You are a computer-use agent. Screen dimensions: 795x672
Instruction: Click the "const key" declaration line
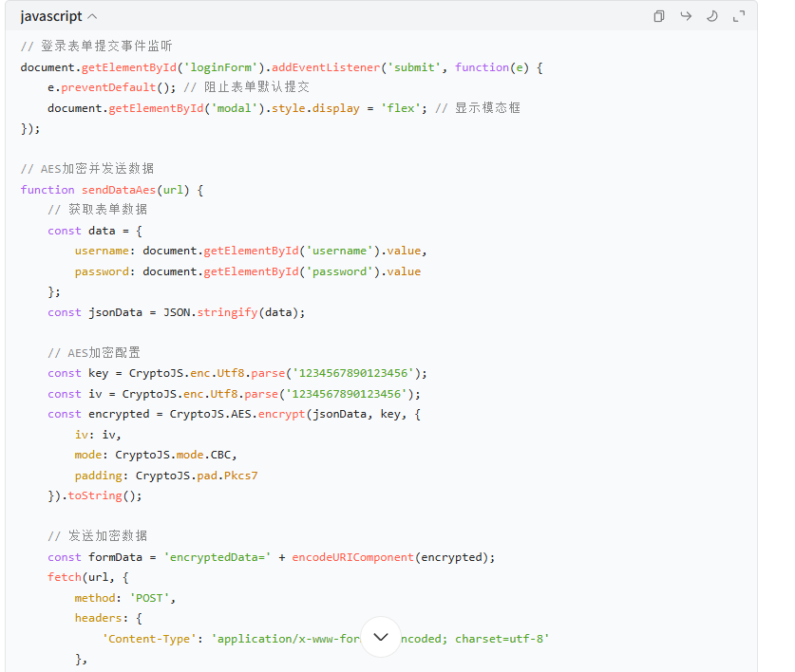[237, 374]
